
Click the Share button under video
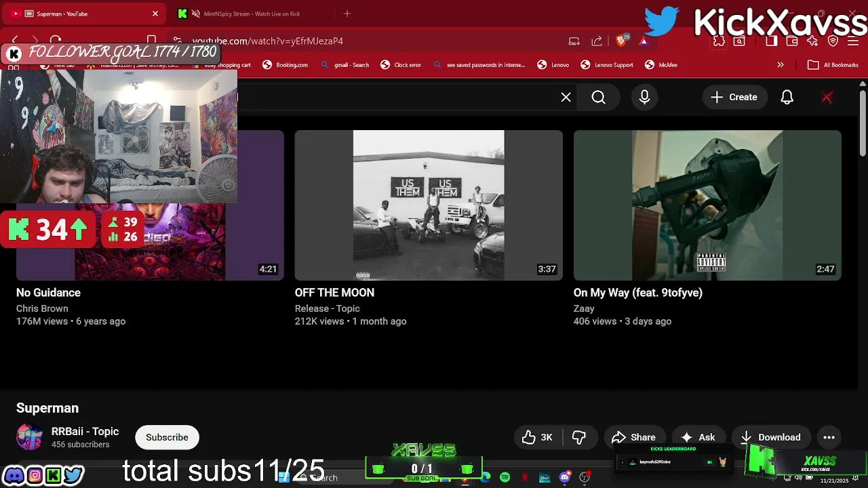(633, 437)
